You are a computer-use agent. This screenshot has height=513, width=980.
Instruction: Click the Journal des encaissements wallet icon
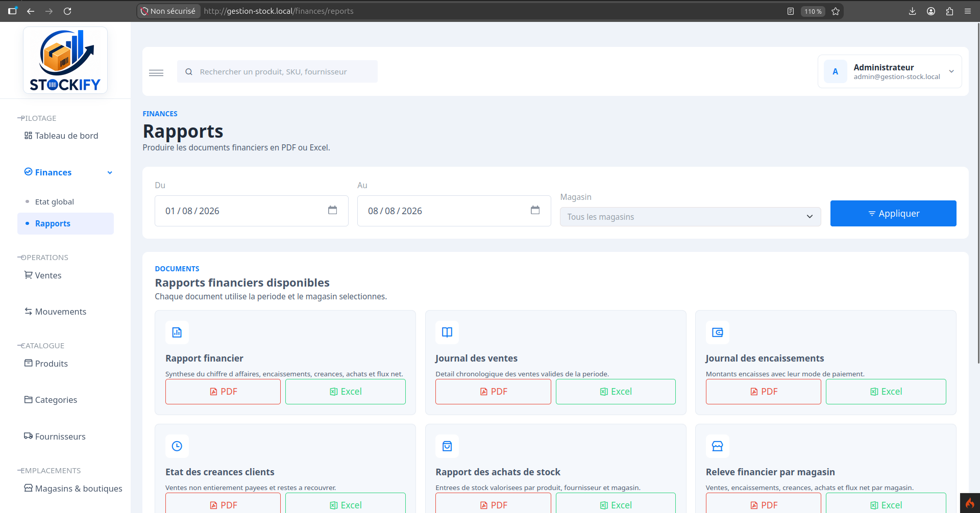point(718,332)
